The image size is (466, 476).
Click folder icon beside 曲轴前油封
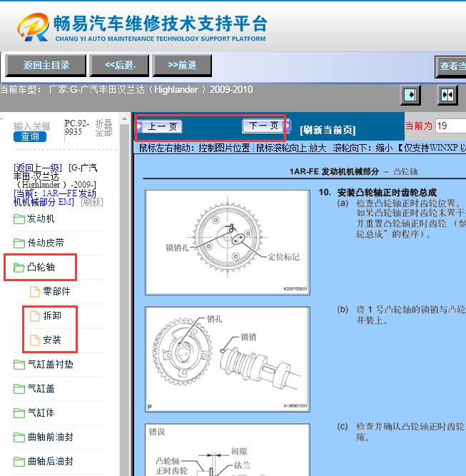[19, 437]
